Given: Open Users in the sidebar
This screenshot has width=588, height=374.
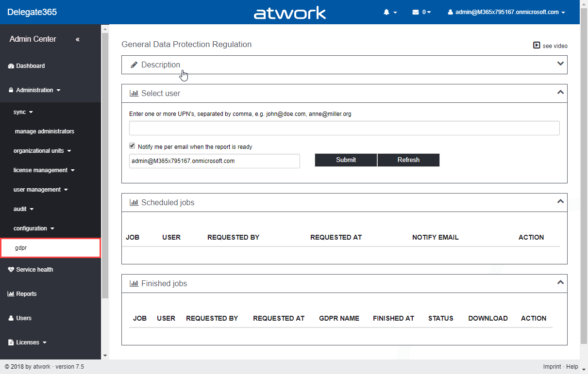Looking at the screenshot, I should pyautogui.click(x=23, y=318).
